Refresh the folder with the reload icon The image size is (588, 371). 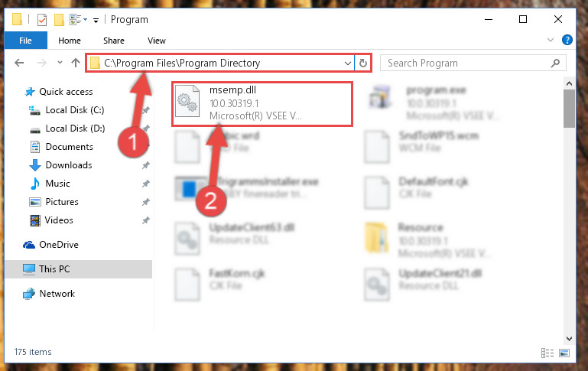point(362,63)
